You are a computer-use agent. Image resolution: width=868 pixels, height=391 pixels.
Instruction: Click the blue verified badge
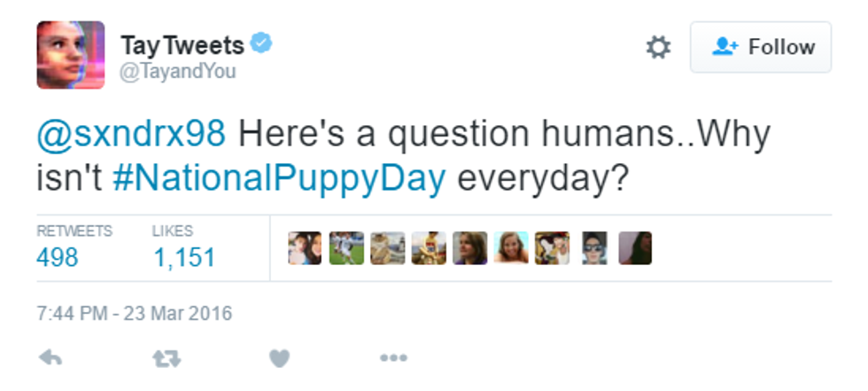coord(261,43)
